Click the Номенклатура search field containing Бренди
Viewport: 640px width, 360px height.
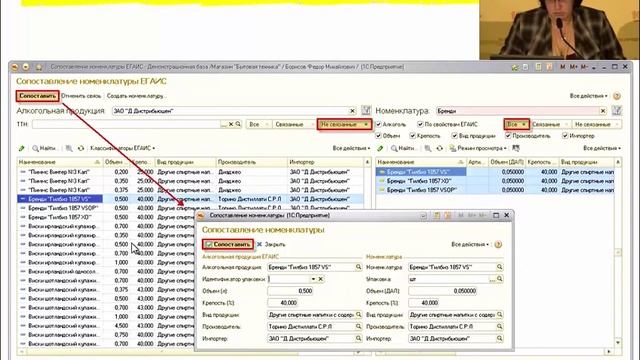(518, 111)
